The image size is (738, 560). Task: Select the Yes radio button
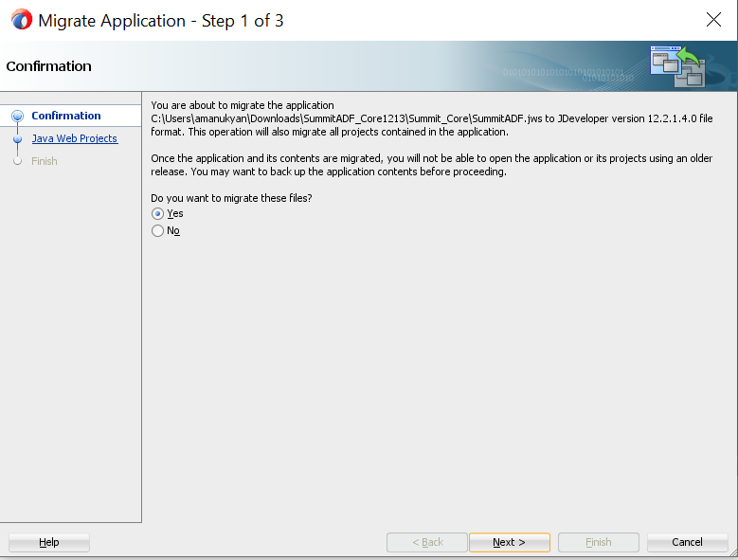click(x=157, y=213)
